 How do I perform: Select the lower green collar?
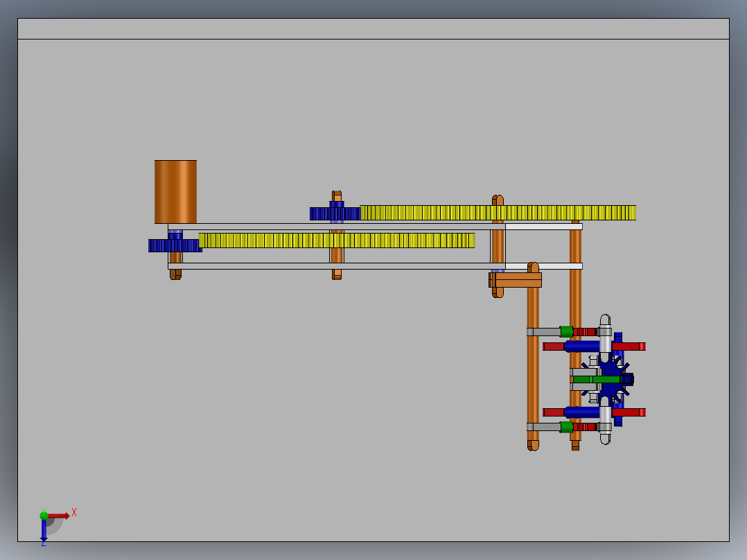click(x=566, y=426)
